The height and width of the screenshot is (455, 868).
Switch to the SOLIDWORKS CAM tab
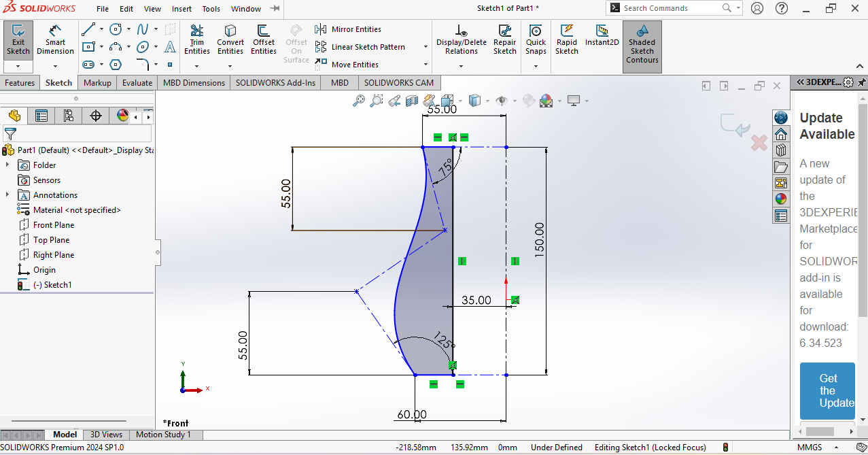pyautogui.click(x=399, y=83)
